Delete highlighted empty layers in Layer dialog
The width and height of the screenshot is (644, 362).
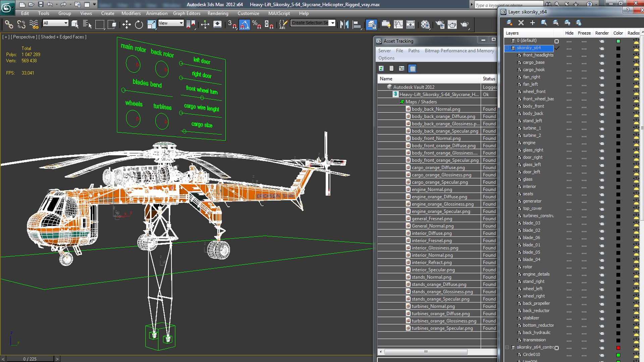point(521,22)
